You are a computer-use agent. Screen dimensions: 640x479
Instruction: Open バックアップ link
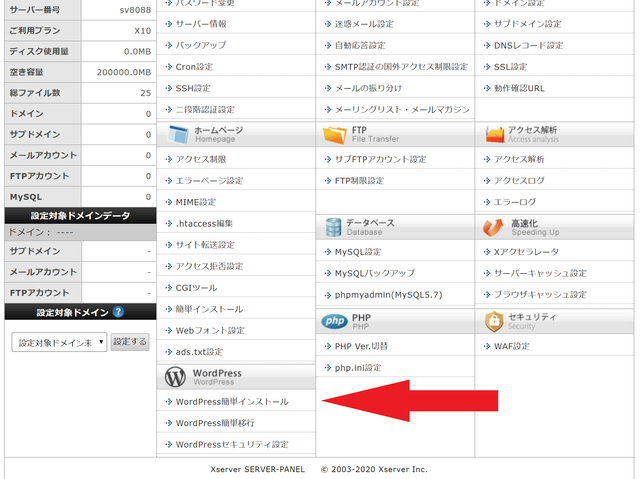pos(201,45)
